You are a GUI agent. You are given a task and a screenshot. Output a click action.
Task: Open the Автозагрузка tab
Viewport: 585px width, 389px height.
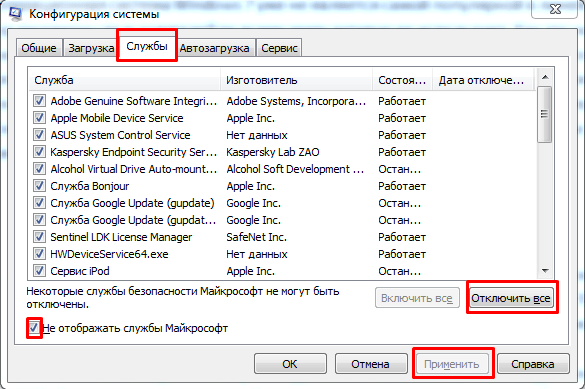215,48
